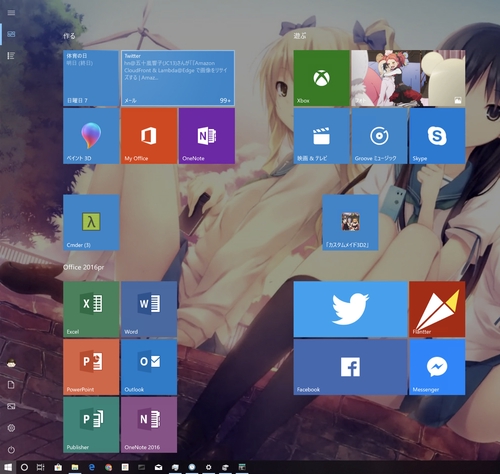Screen dimensions: 500x474
Task: Launch Groove ミュージック tile
Action: pos(379,136)
